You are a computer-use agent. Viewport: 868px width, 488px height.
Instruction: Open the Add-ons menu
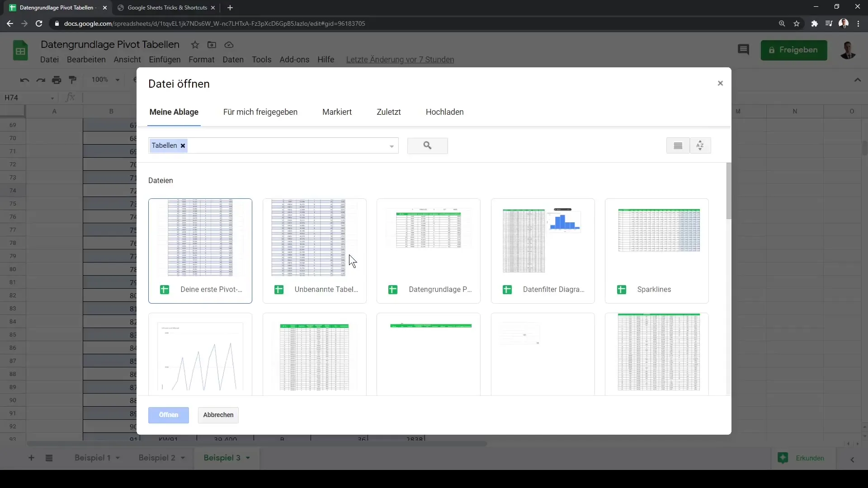coord(294,60)
